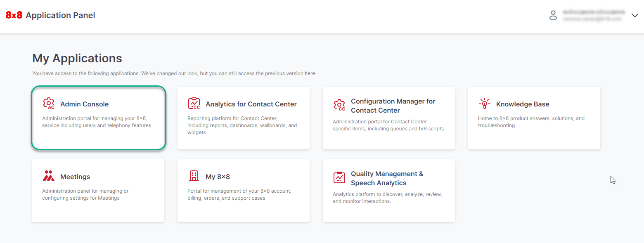
Task: Expand the user account dropdown chevron
Action: (635, 15)
